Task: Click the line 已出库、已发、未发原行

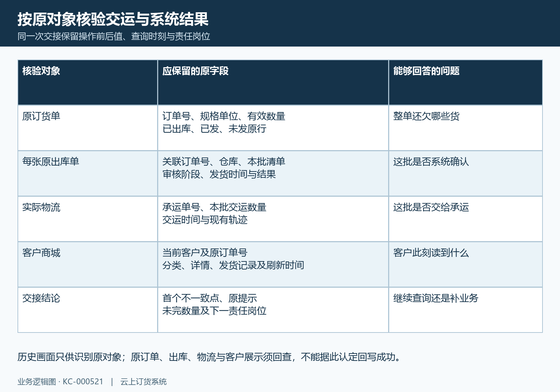Action: click(x=214, y=129)
